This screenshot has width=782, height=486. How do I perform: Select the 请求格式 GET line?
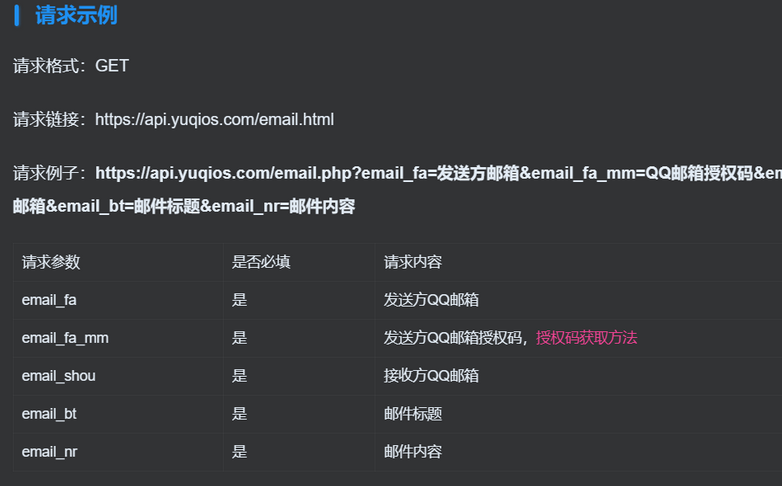pos(71,66)
